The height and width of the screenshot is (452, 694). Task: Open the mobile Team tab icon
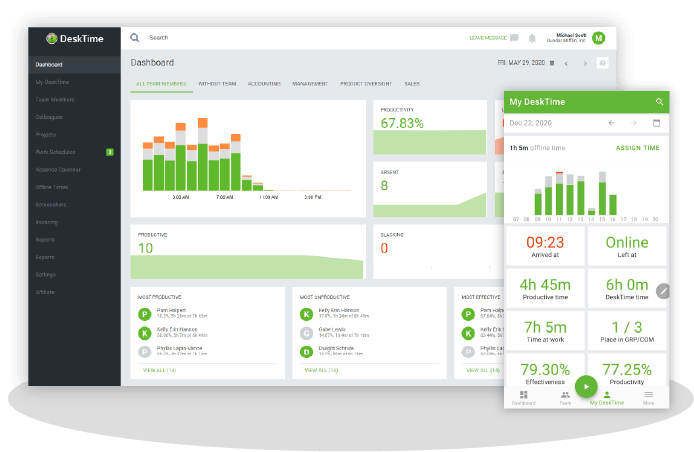click(x=565, y=394)
